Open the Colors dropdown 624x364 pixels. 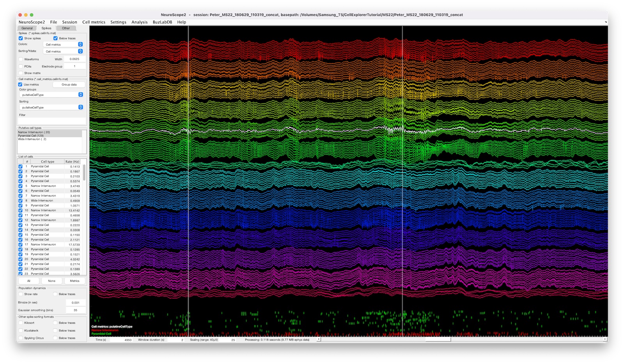pos(63,44)
